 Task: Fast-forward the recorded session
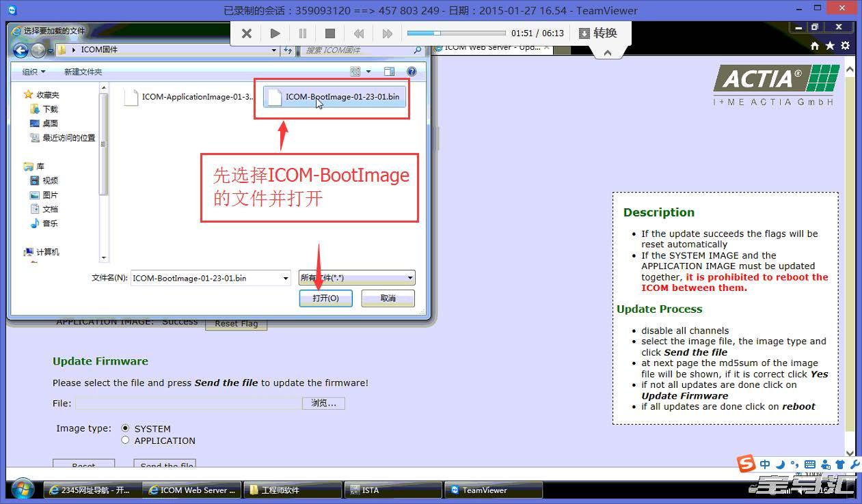pos(387,33)
